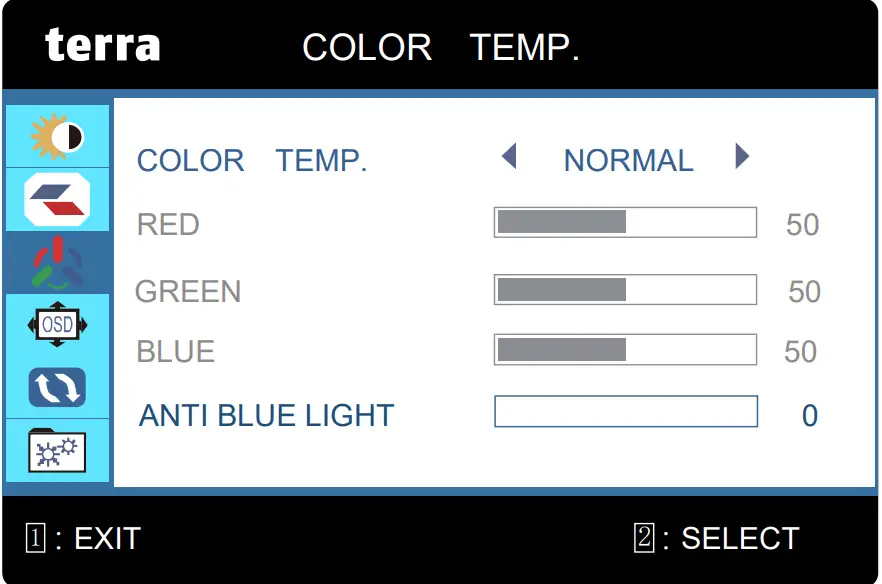Click the RGB color temperature icon
The image size is (882, 584).
pyautogui.click(x=57, y=262)
